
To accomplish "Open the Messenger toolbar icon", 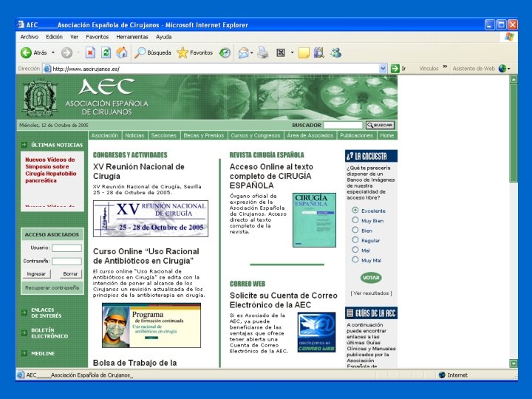I will coord(335,52).
